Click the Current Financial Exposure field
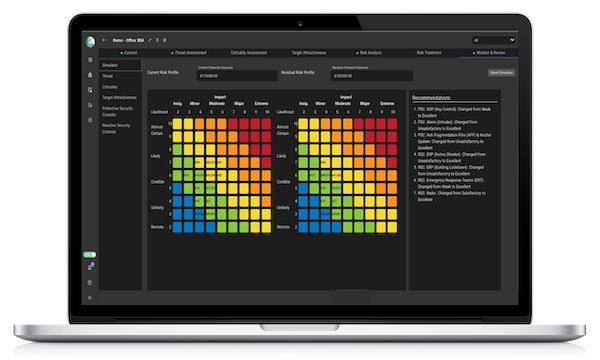The width and height of the screenshot is (600, 360). (237, 76)
